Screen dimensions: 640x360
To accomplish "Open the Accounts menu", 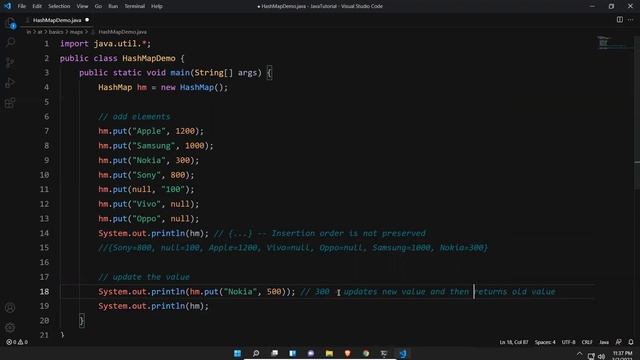I will (10, 308).
